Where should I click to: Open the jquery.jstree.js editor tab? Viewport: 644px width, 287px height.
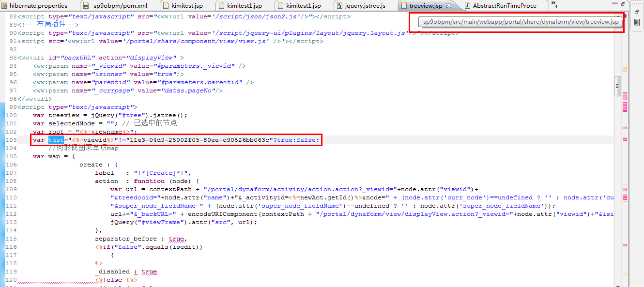365,6
